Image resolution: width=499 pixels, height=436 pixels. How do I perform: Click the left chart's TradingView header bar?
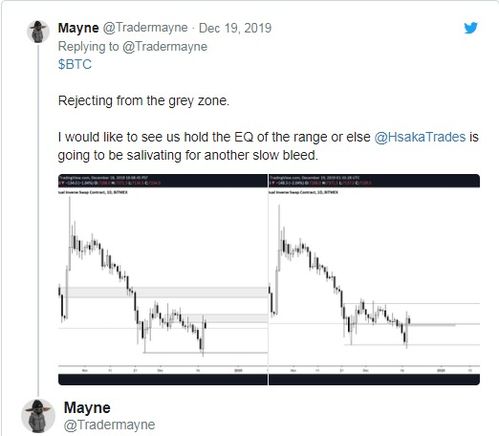click(x=163, y=180)
